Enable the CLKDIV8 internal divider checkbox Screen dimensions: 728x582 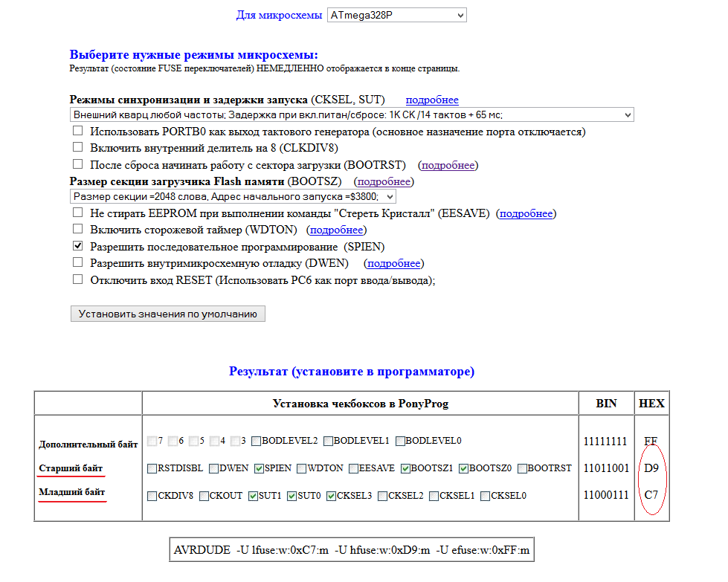tap(78, 147)
